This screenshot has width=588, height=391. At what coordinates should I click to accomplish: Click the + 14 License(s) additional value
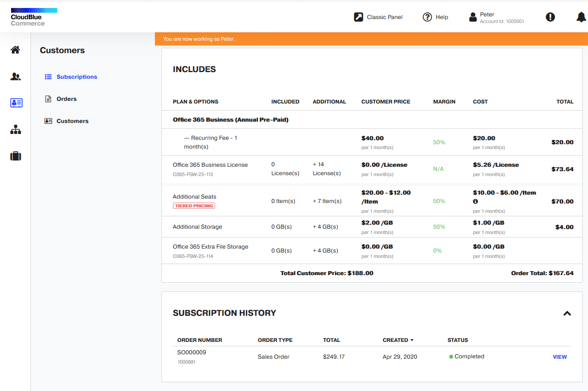pos(327,169)
